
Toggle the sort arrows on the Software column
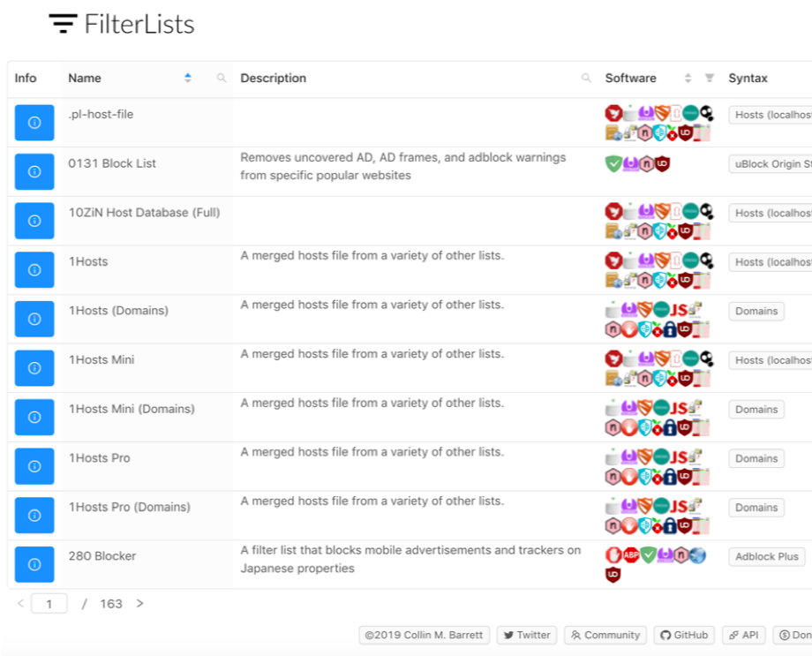(688, 79)
